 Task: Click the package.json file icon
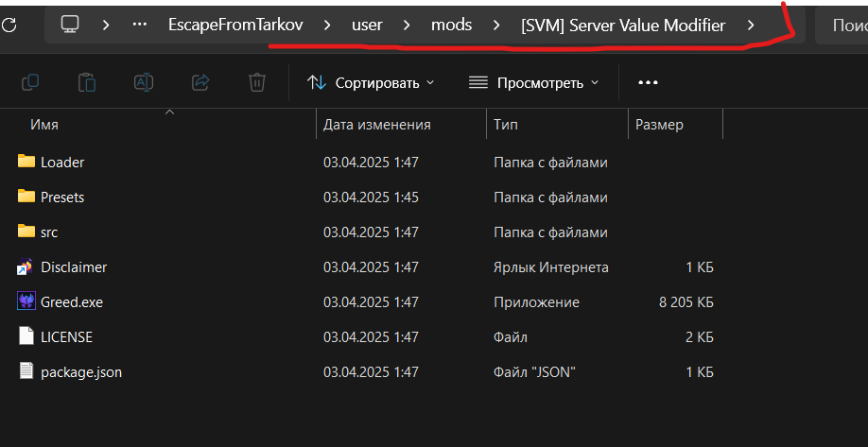pos(26,371)
